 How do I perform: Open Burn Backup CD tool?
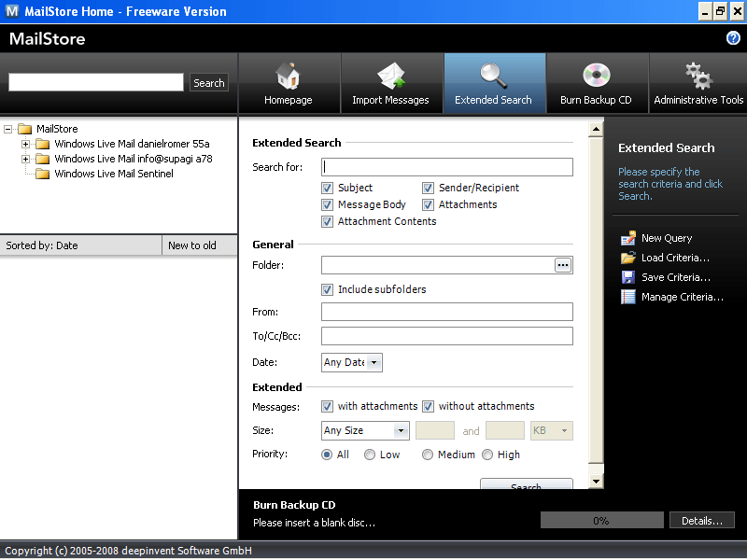597,82
